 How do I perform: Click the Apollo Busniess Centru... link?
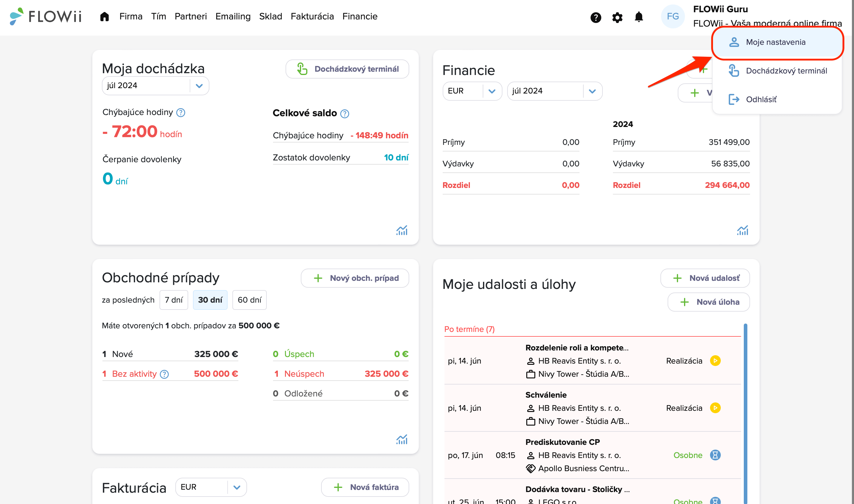[x=583, y=468]
